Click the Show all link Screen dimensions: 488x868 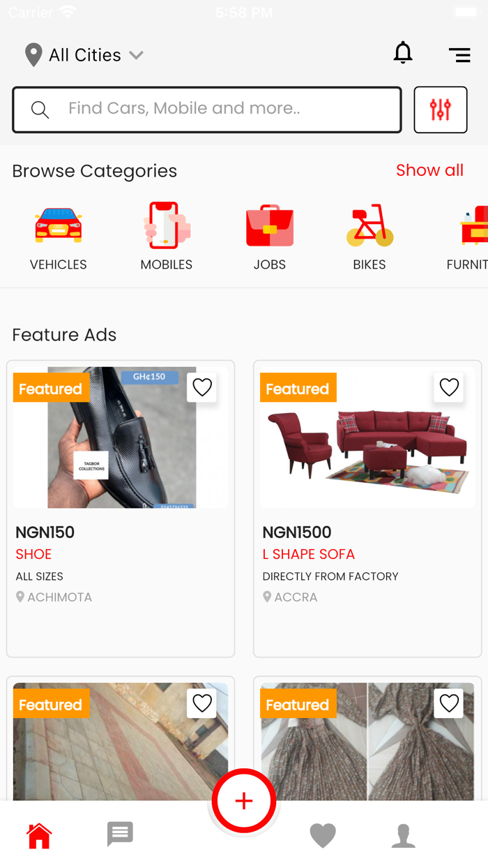tap(429, 170)
